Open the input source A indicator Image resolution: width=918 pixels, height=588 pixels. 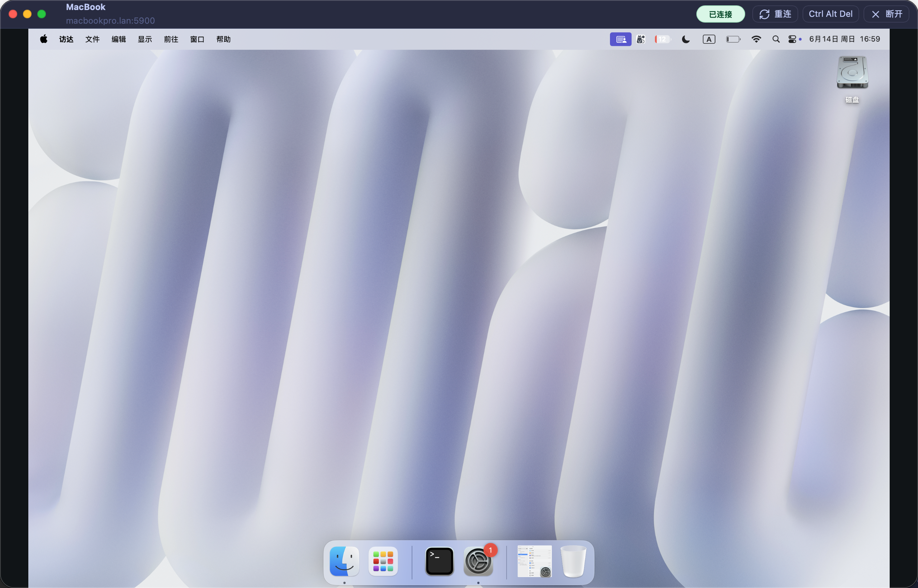point(709,39)
